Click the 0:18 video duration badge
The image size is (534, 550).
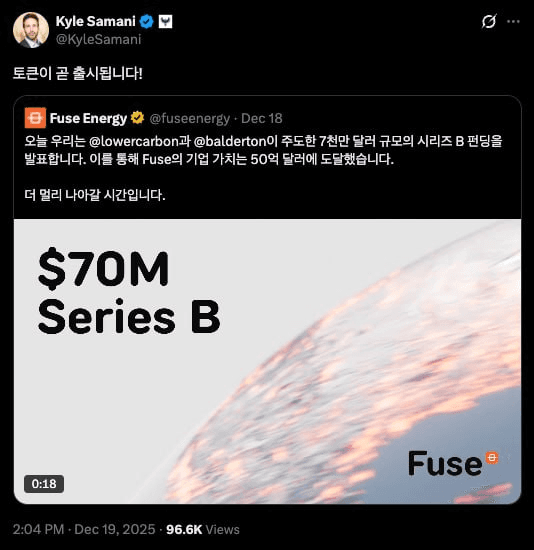(44, 484)
